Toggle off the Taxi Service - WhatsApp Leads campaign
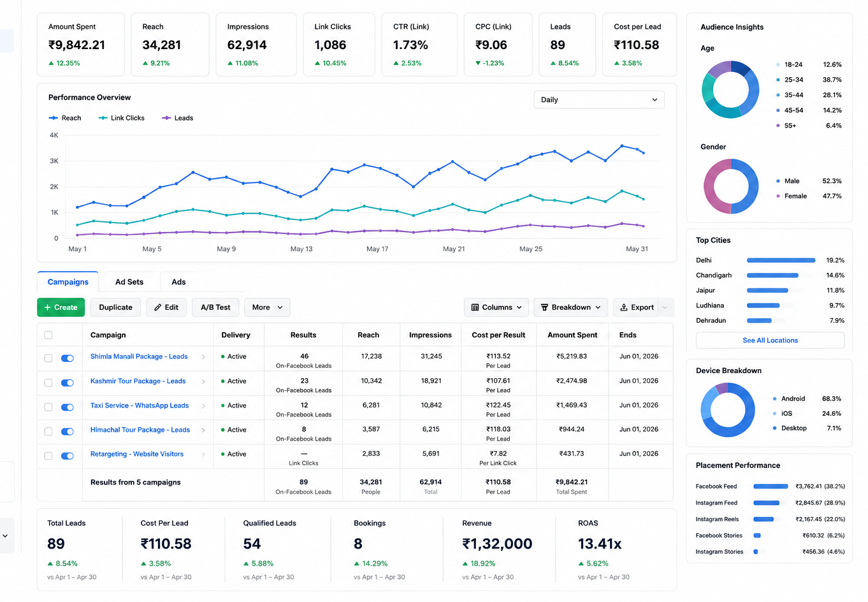Image resolution: width=868 pixels, height=602 pixels. tap(67, 407)
